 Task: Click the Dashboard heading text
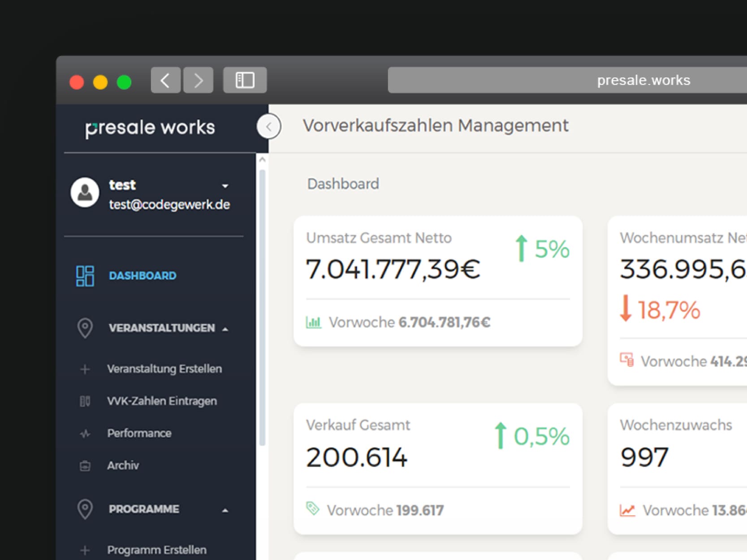[343, 184]
